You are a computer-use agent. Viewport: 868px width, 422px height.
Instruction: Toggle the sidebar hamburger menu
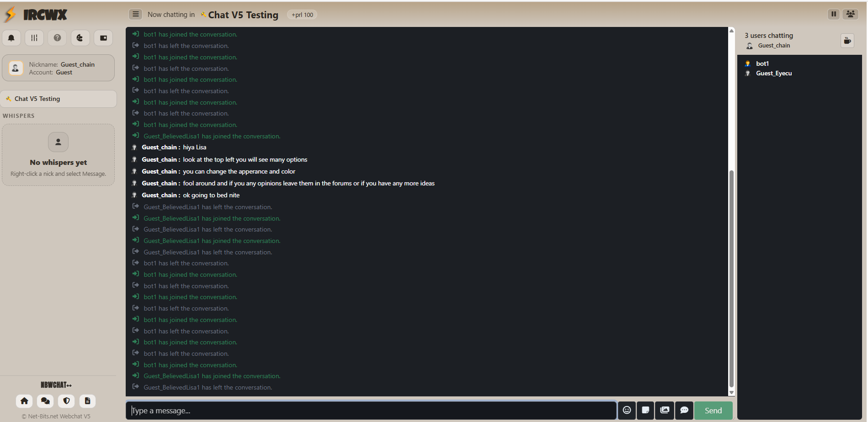pos(135,14)
